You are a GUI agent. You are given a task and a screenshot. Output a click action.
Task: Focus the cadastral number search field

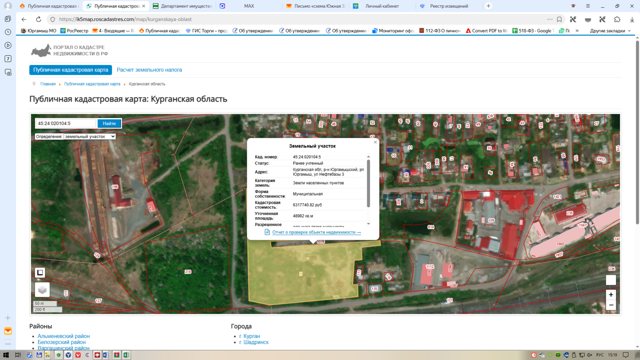click(66, 123)
